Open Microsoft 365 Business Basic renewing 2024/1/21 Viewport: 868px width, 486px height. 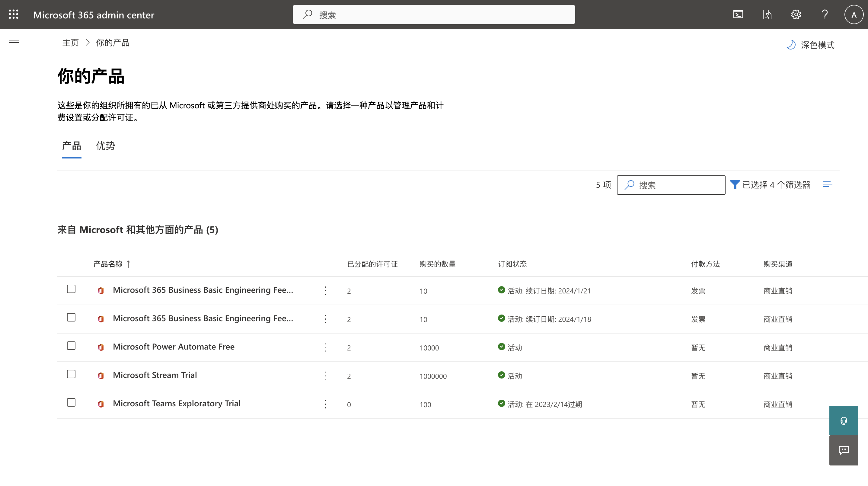[x=203, y=290]
